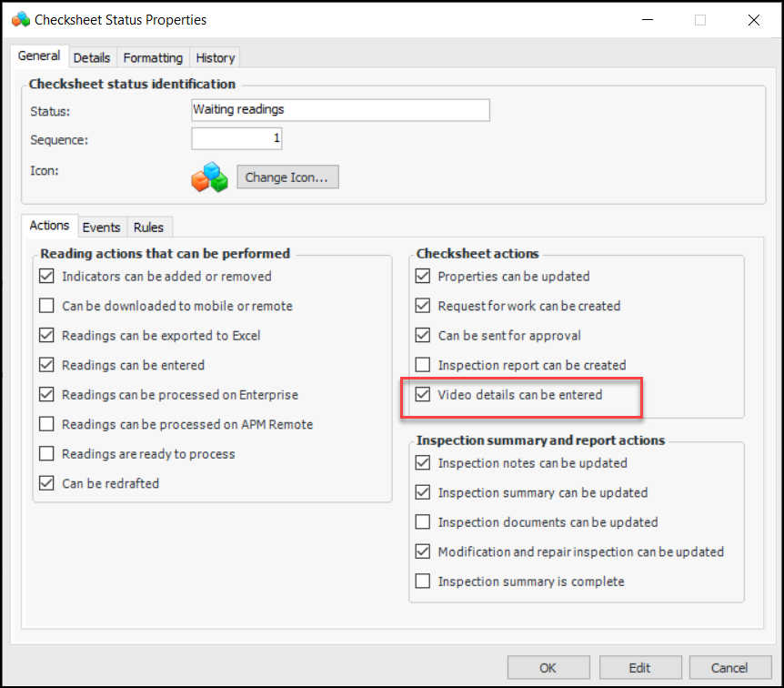Enable Inspection report can be created
784x688 pixels.
[423, 364]
